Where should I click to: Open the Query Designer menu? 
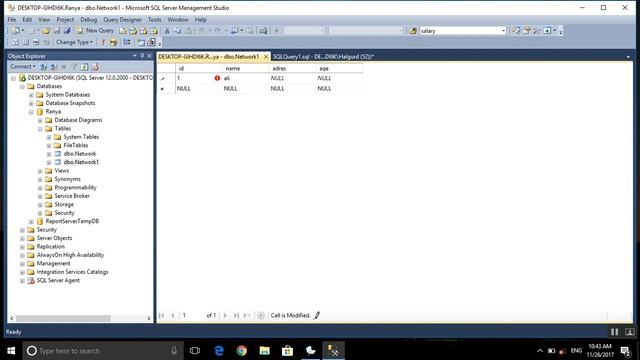pos(122,20)
